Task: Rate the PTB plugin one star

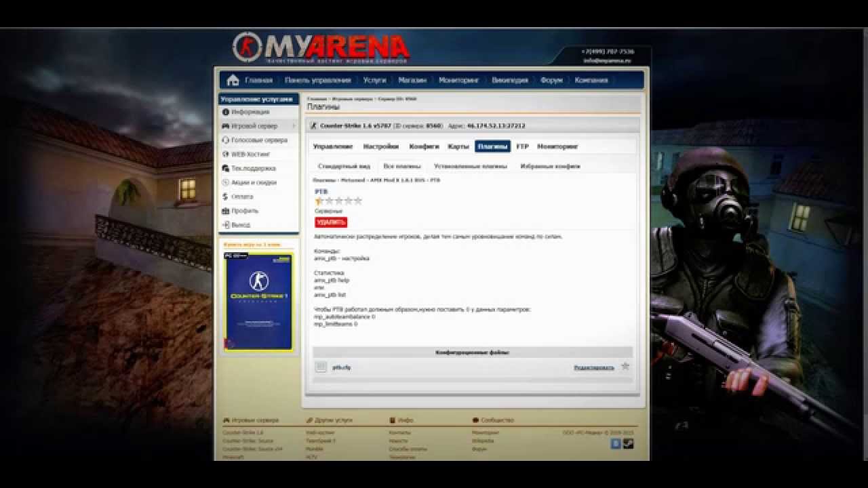Action: click(319, 201)
